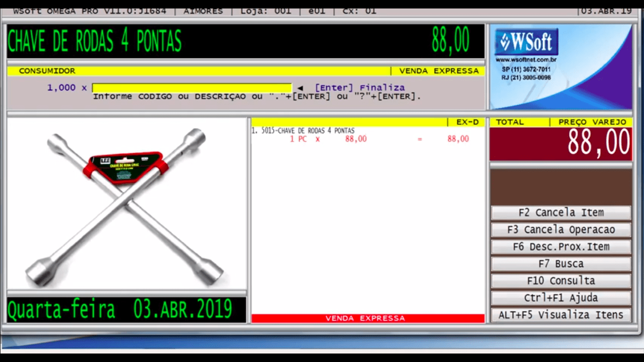Viewport: 644px width, 362px height.
Task: Open Ctrl+F1 Ajuda help button
Action: point(561,297)
